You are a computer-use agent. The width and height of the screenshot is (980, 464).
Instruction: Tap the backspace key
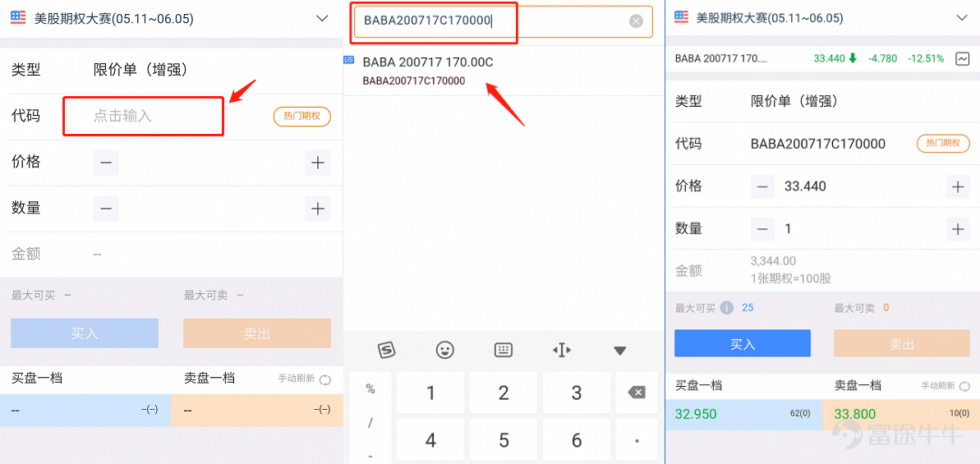coord(637,393)
